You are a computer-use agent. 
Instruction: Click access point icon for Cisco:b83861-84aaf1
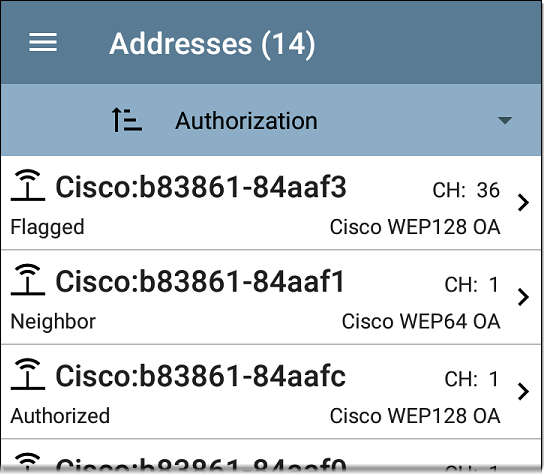click(x=28, y=280)
